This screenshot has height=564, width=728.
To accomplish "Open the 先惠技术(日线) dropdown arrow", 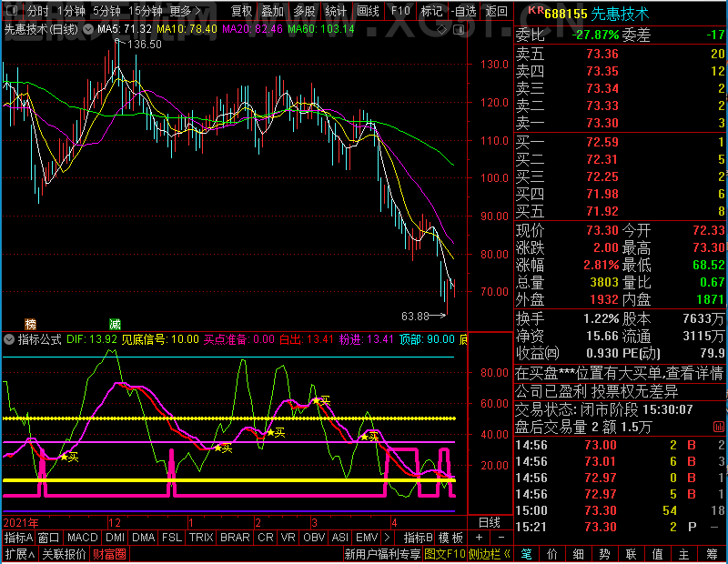I will pyautogui.click(x=87, y=30).
